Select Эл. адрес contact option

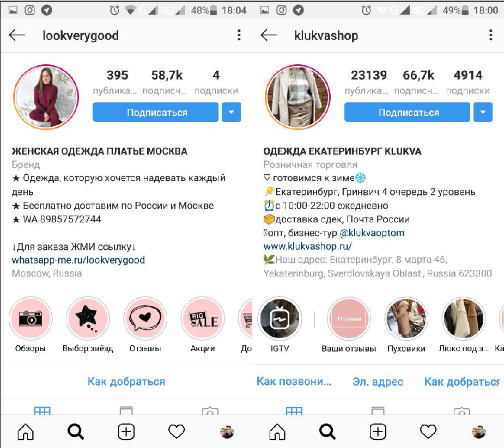point(378,382)
